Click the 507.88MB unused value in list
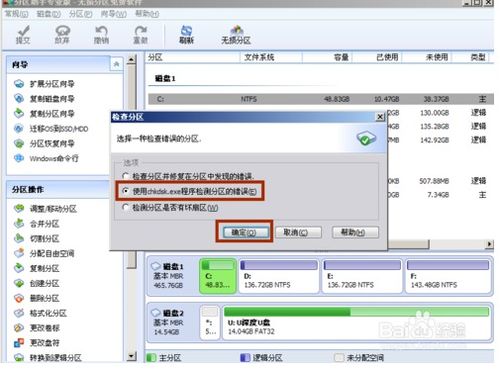This screenshot has width=500, height=369. [x=434, y=181]
